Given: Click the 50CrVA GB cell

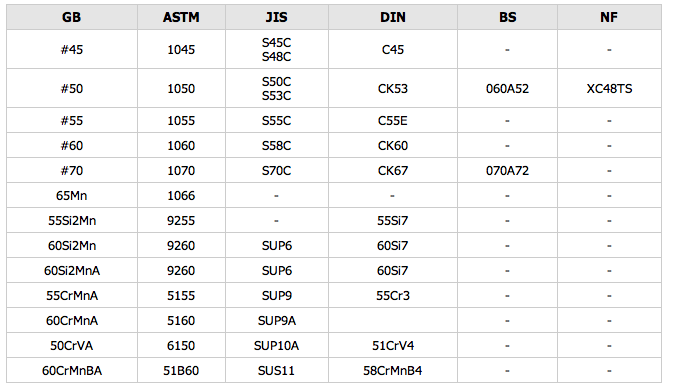Looking at the screenshot, I should click(x=72, y=346).
